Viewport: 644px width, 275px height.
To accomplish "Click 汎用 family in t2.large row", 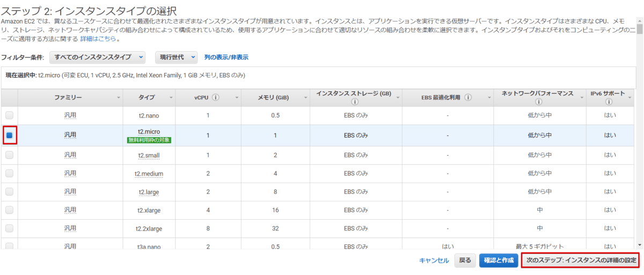I will coord(70,192).
